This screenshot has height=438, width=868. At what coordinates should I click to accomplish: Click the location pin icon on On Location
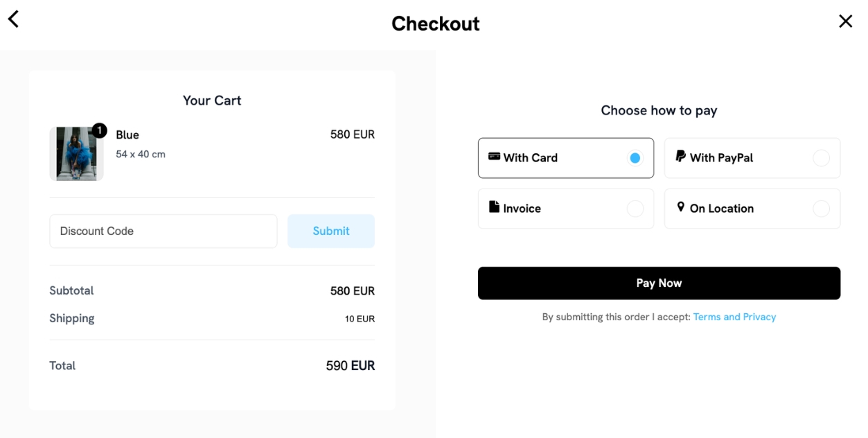(681, 208)
